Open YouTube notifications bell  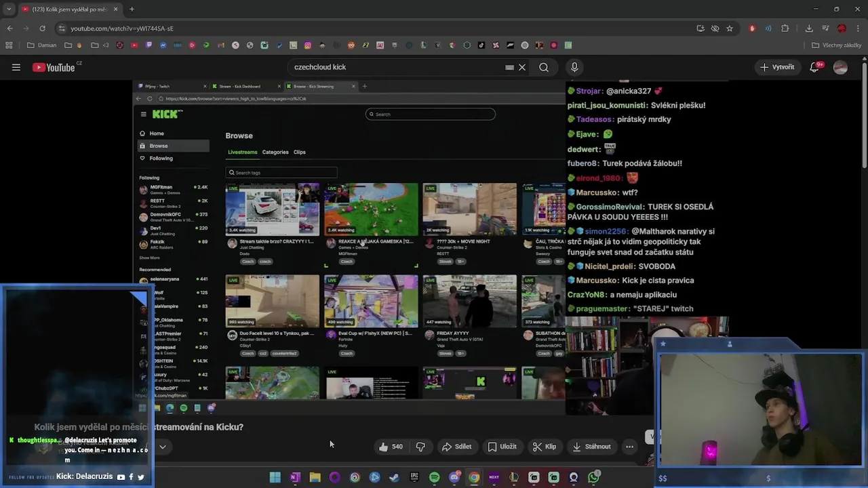815,67
